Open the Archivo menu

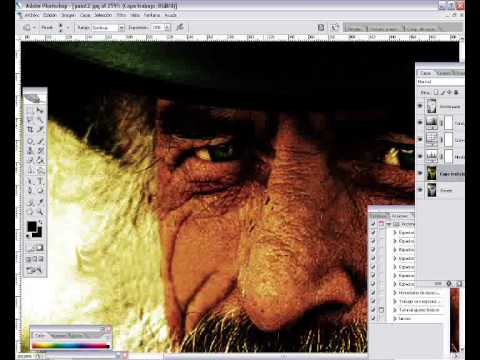click(32, 15)
